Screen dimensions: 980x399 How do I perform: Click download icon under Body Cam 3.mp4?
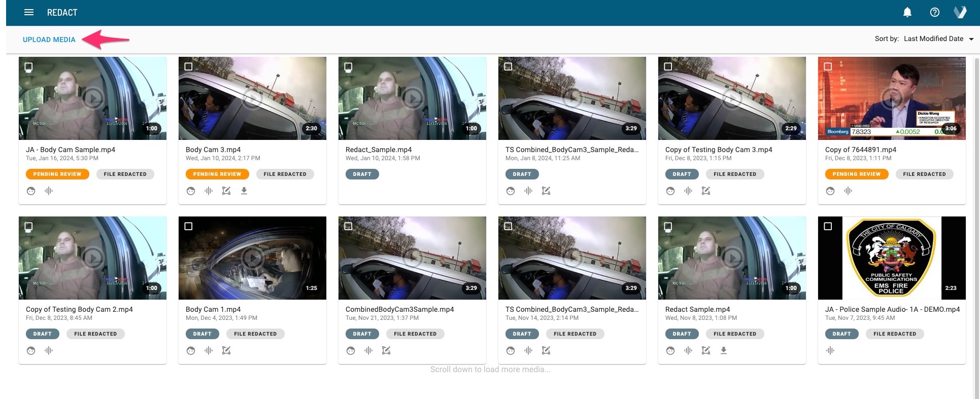(244, 191)
